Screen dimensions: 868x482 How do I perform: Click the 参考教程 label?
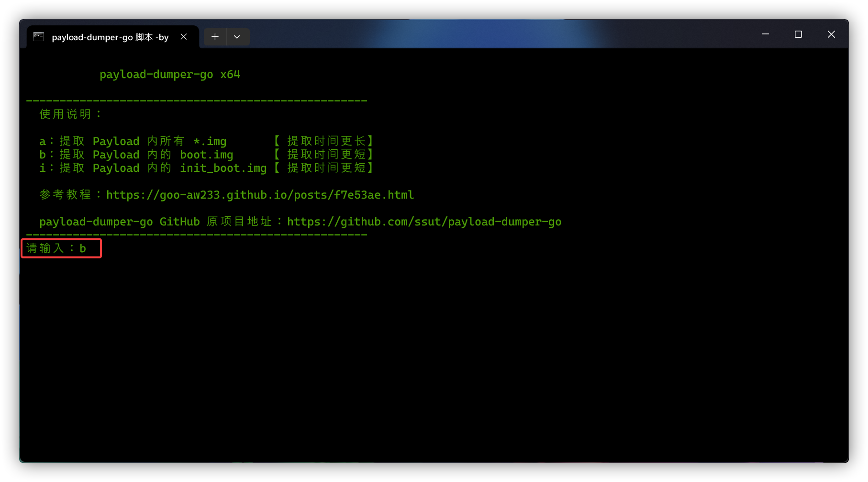tap(70, 195)
